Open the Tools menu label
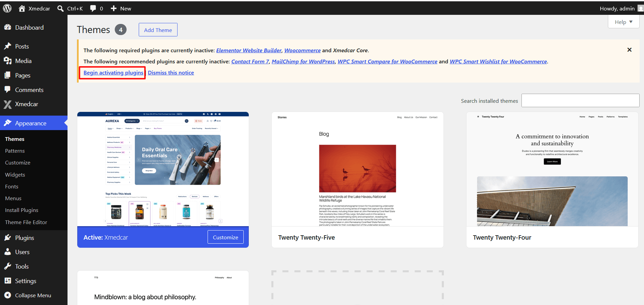The width and height of the screenshot is (644, 305). [22, 266]
